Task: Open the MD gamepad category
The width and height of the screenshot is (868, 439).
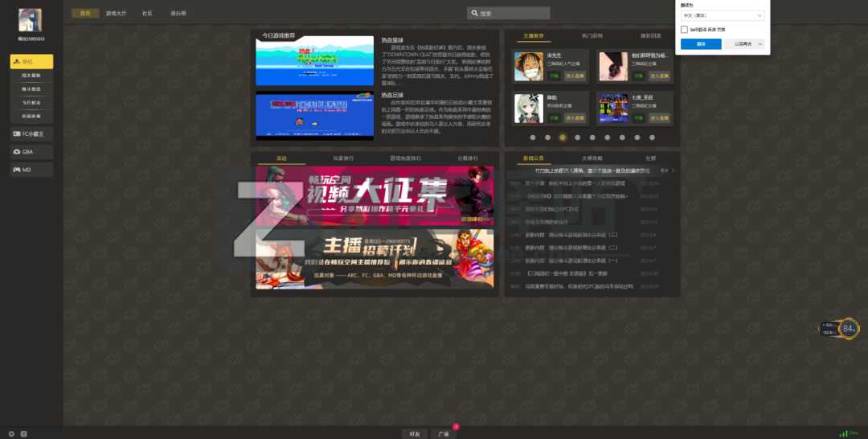Action: click(x=31, y=170)
